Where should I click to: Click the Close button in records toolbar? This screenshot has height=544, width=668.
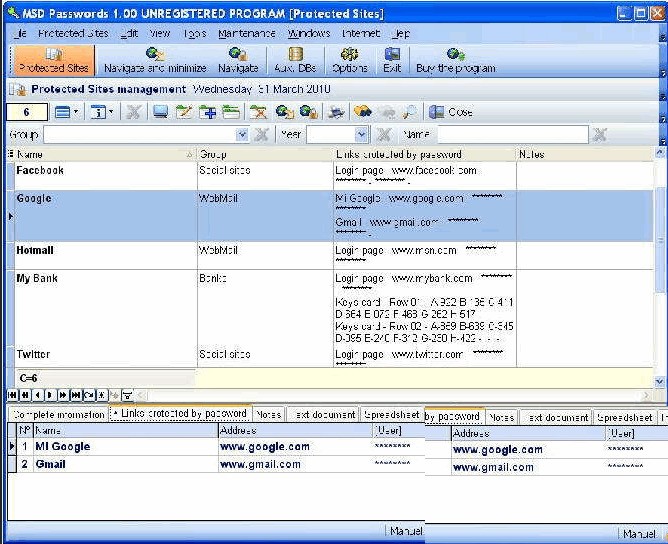coord(451,112)
